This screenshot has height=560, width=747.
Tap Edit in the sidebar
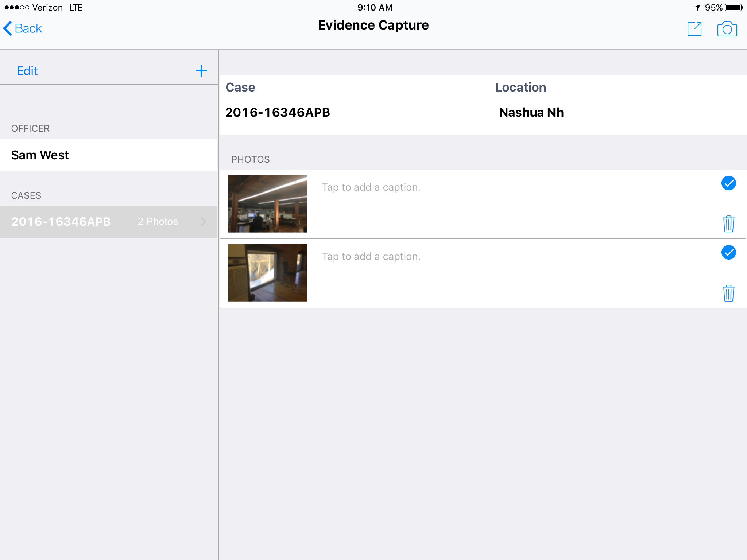point(27,71)
